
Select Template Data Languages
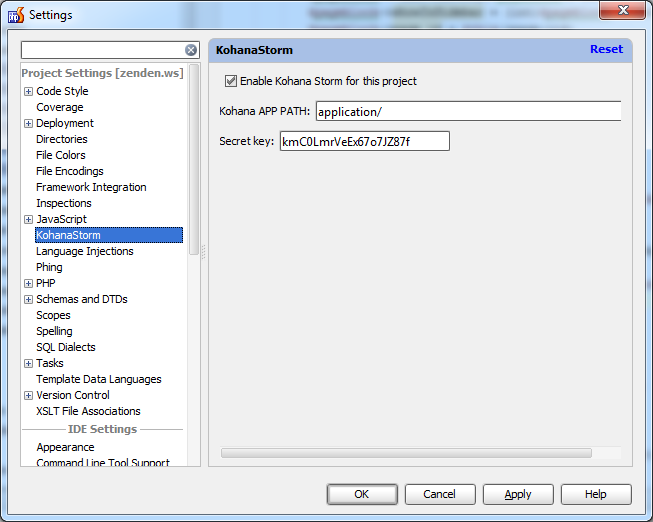click(x=99, y=379)
